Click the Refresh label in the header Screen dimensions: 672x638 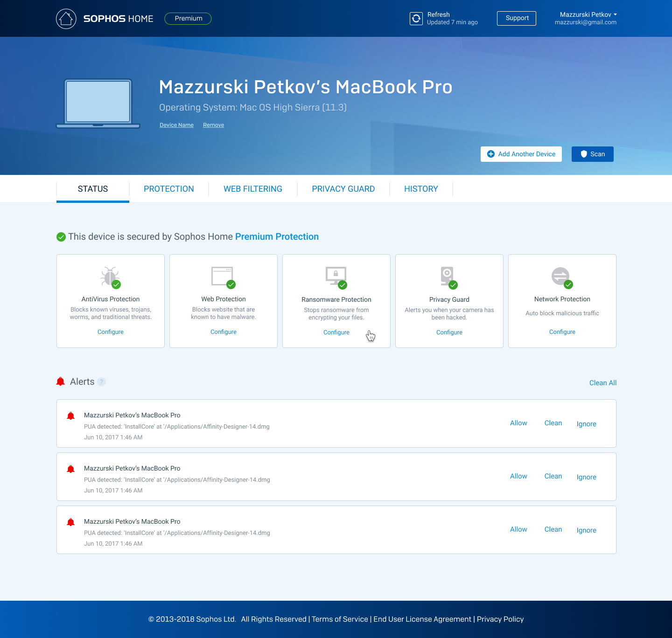tap(439, 15)
